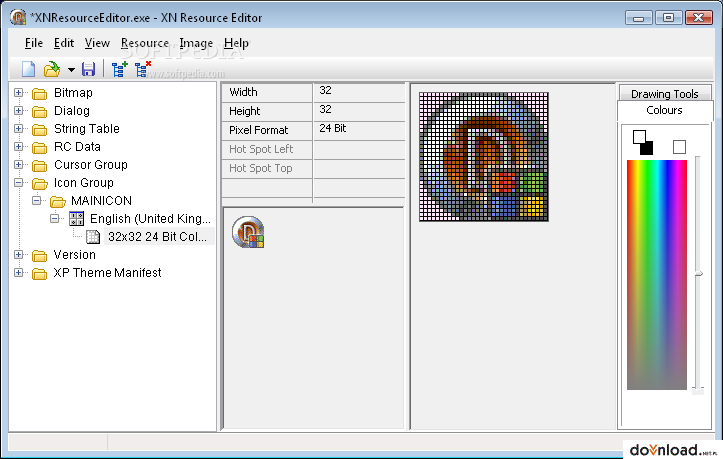
Task: Select the 'English (United King...' item
Action: click(150, 219)
